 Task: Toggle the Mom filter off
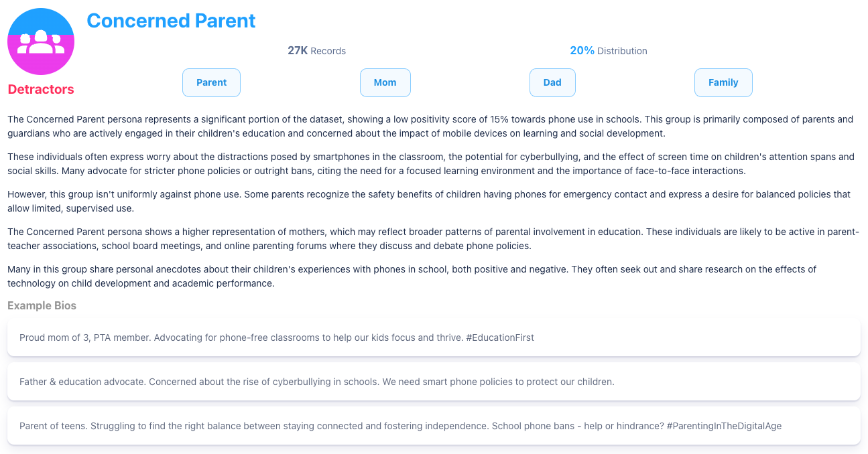(385, 82)
